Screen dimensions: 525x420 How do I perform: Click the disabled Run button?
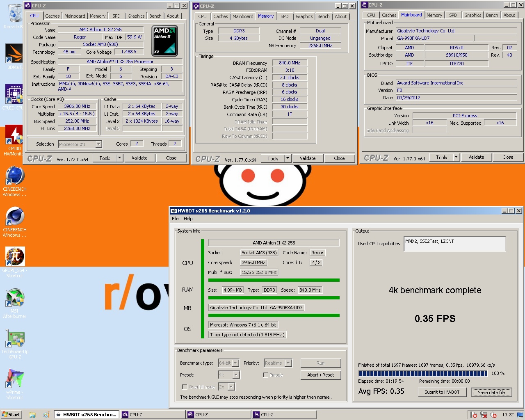pyautogui.click(x=321, y=363)
